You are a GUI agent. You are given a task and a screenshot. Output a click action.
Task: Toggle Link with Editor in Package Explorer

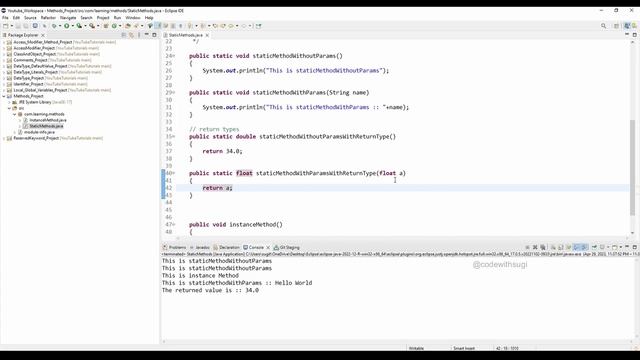[131, 35]
